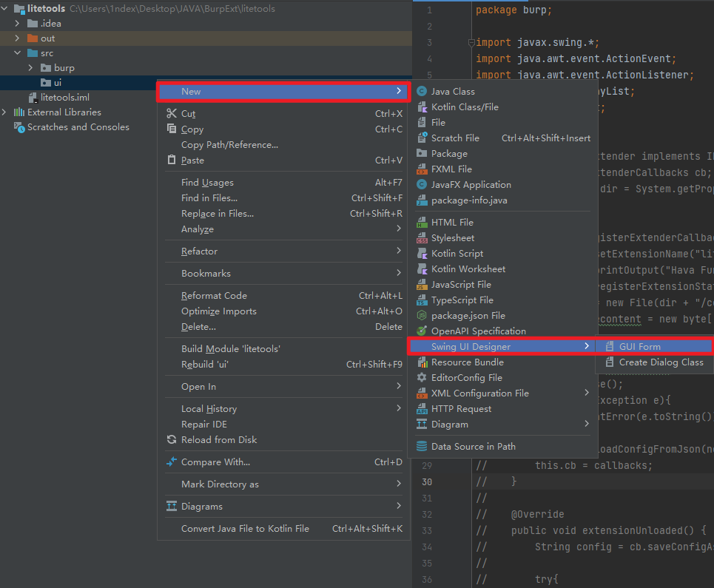
Task: Choose New from the context menu
Action: point(283,92)
